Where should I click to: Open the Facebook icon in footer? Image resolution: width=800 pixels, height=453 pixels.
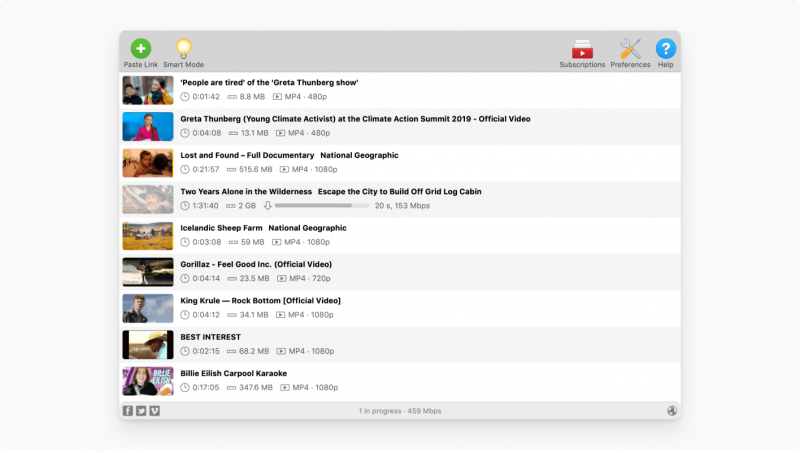128,411
